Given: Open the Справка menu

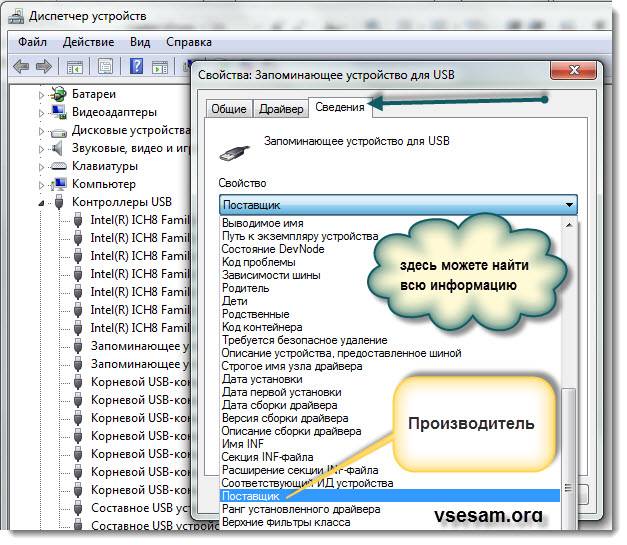Looking at the screenshot, I should pyautogui.click(x=189, y=42).
